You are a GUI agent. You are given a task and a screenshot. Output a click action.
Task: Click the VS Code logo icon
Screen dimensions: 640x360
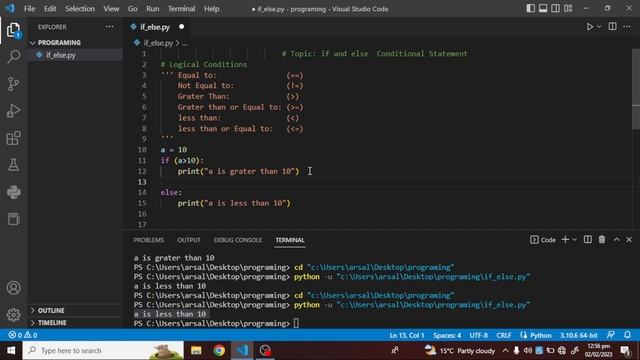pyautogui.click(x=10, y=8)
